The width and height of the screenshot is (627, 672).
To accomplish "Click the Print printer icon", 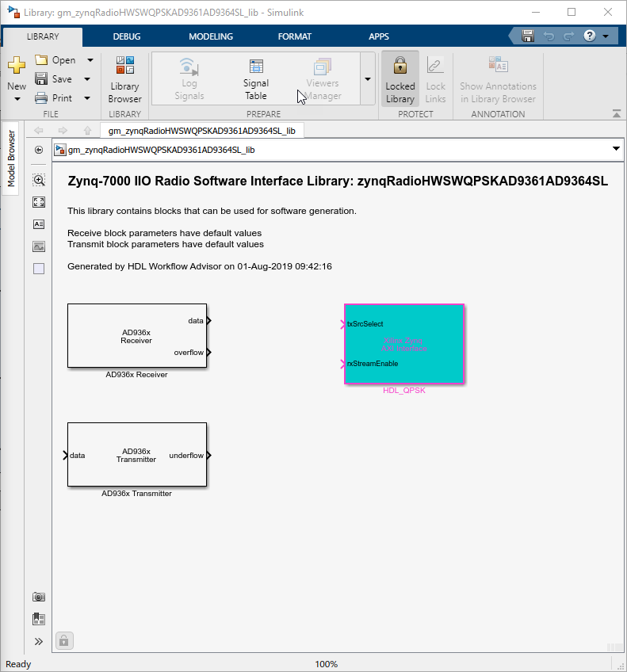I will click(x=41, y=98).
